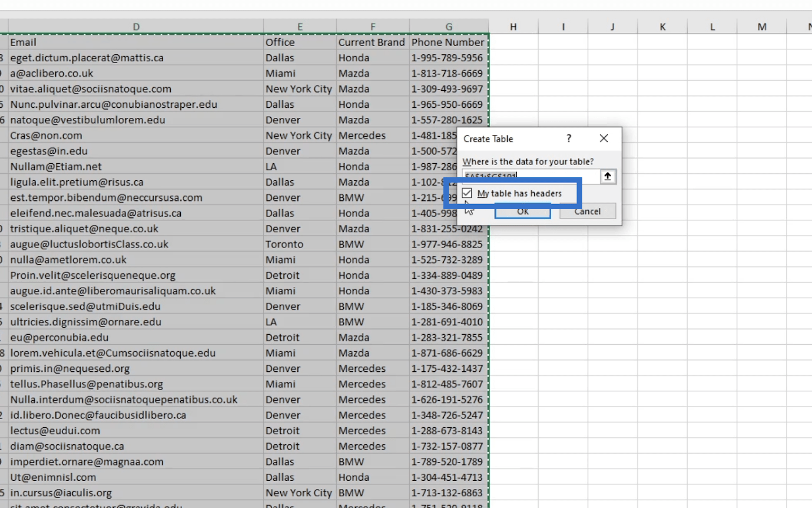Screen dimensions: 812x508
Task: Select cell in.cursus@iaculis.org
Action: pos(136,493)
